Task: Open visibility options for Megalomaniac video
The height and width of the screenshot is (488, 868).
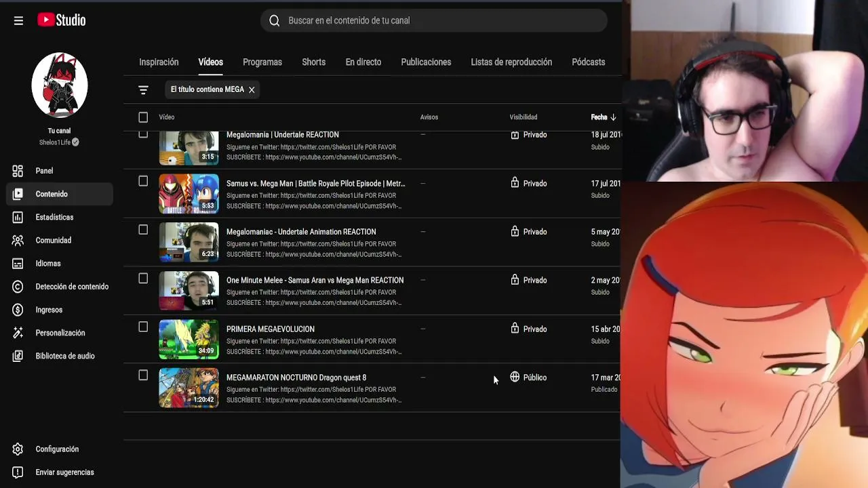Action: (535, 232)
